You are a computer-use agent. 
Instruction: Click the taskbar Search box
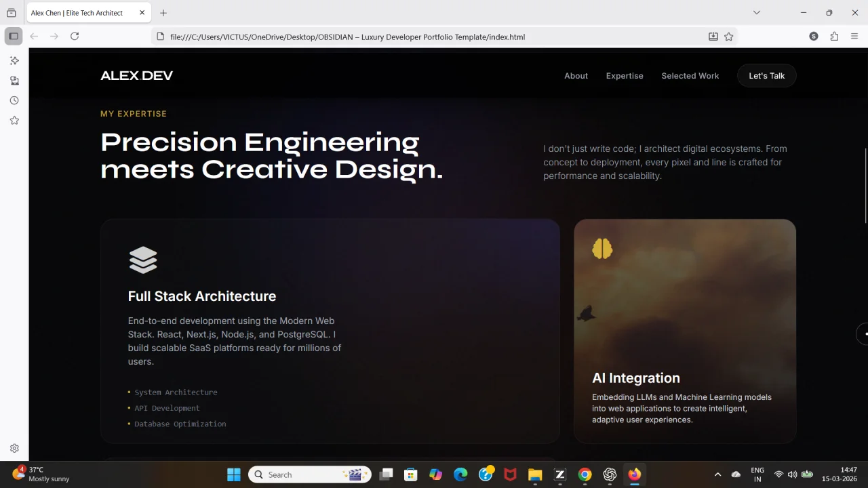[x=310, y=474]
